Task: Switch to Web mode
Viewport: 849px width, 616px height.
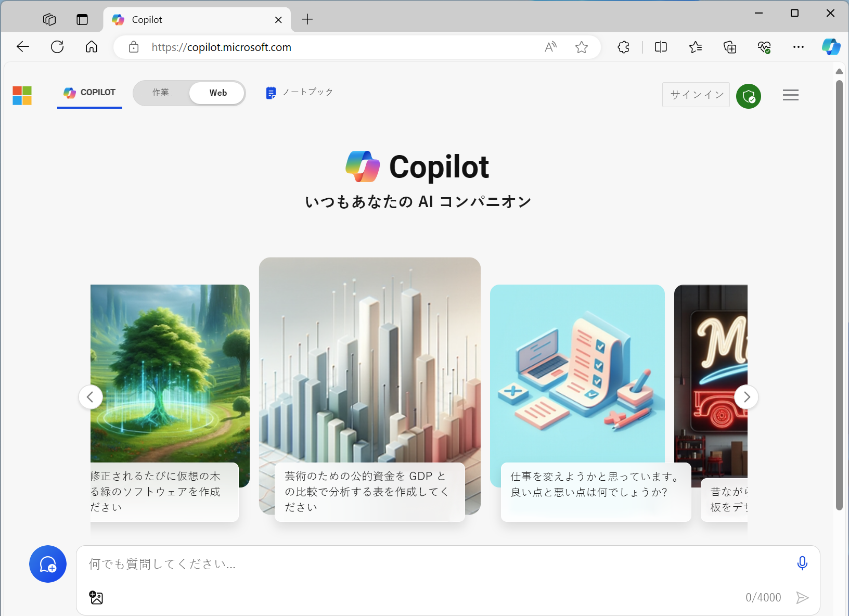Action: pos(217,93)
